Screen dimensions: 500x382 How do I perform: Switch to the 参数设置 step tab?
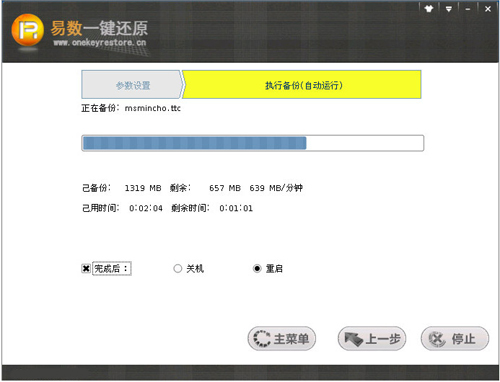[132, 84]
